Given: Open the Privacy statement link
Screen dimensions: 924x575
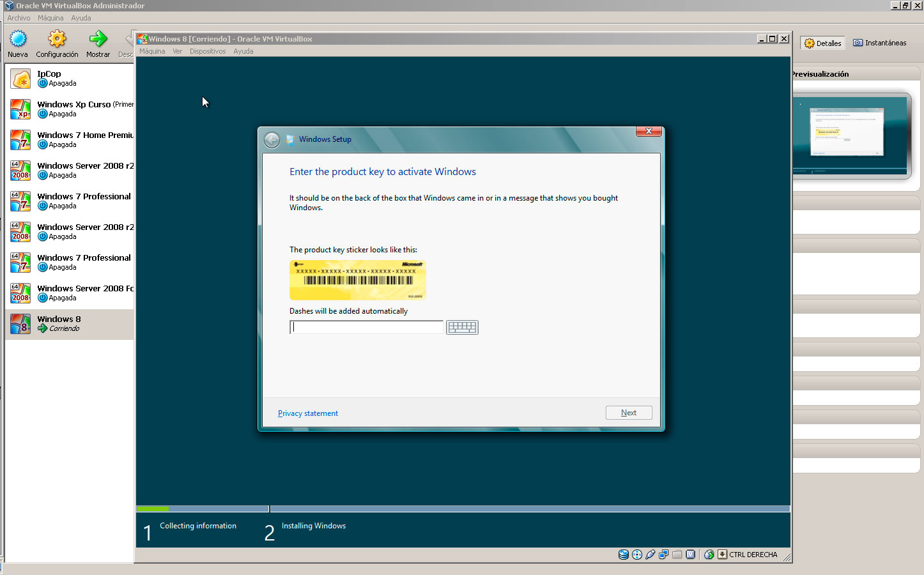Looking at the screenshot, I should click(308, 413).
